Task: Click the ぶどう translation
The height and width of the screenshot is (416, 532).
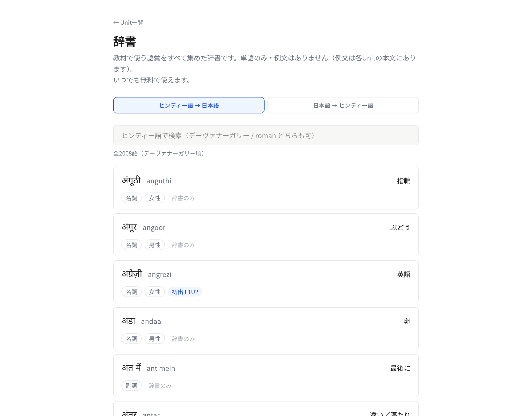Action: pyautogui.click(x=400, y=228)
